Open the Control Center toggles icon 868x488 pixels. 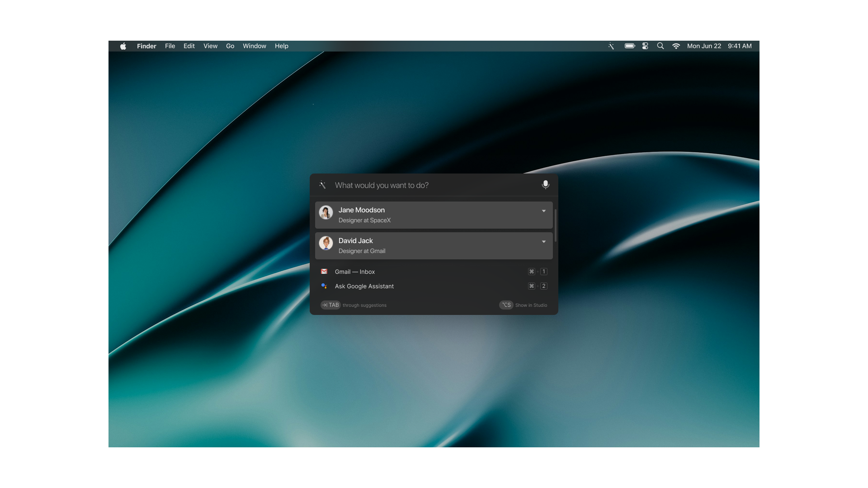tap(645, 46)
